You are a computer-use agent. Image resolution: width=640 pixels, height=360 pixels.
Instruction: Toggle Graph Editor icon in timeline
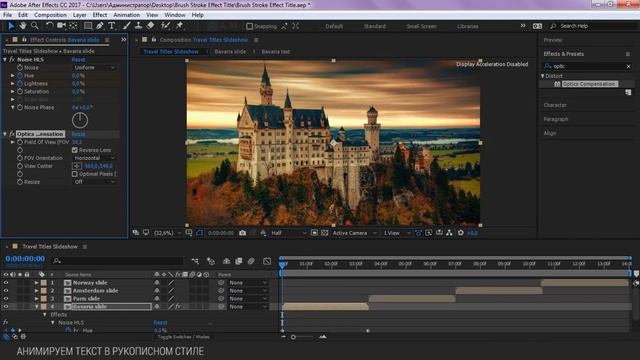[267, 261]
